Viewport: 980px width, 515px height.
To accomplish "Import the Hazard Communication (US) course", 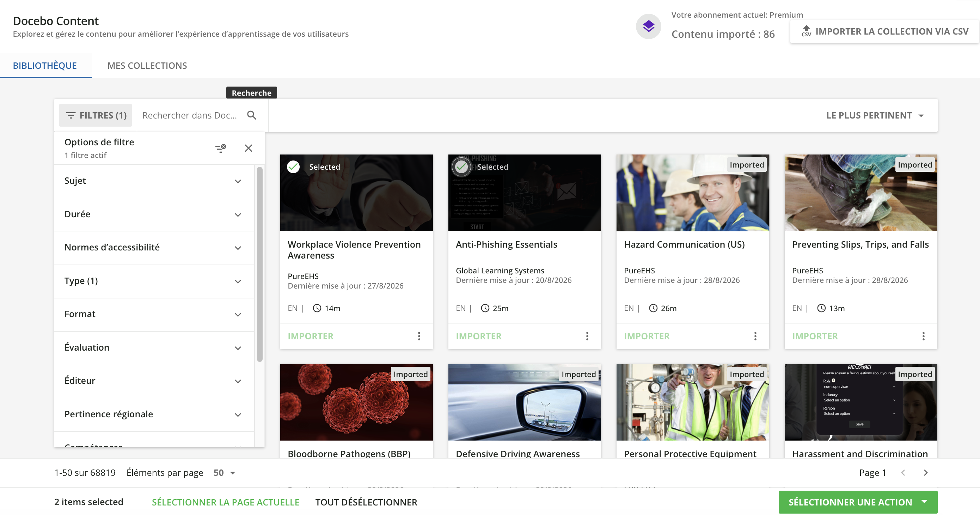I will [x=647, y=336].
